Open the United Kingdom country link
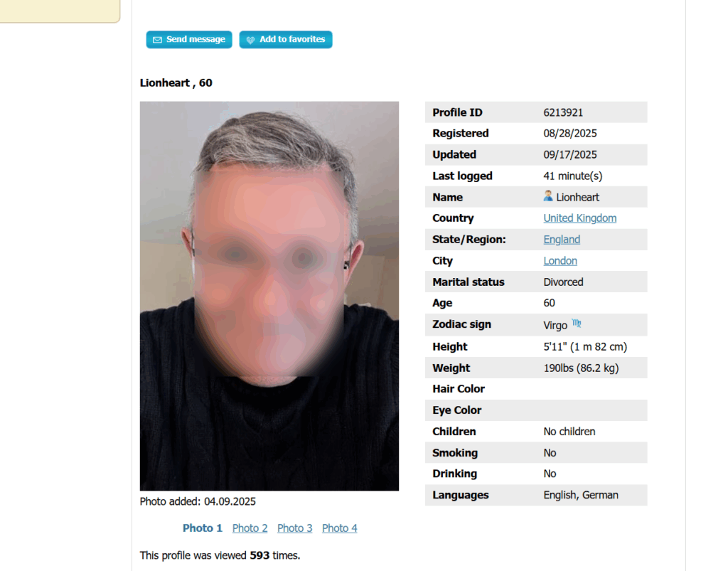 (x=579, y=218)
